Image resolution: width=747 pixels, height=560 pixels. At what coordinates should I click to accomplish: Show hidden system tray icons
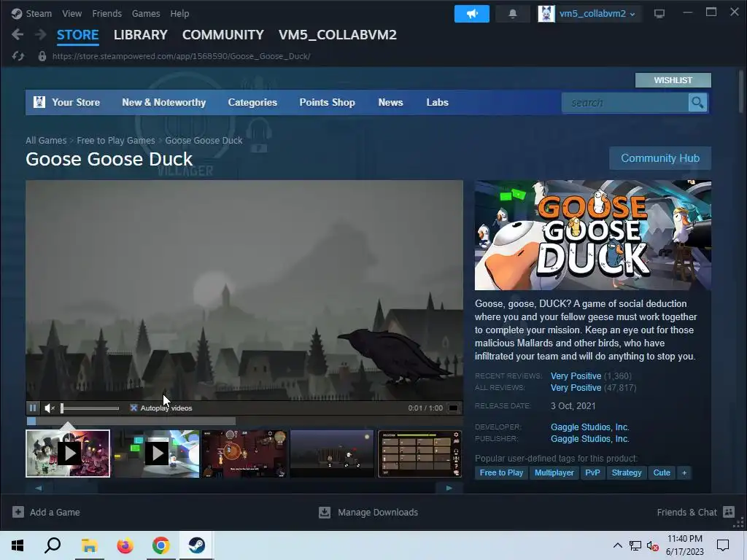click(x=617, y=545)
